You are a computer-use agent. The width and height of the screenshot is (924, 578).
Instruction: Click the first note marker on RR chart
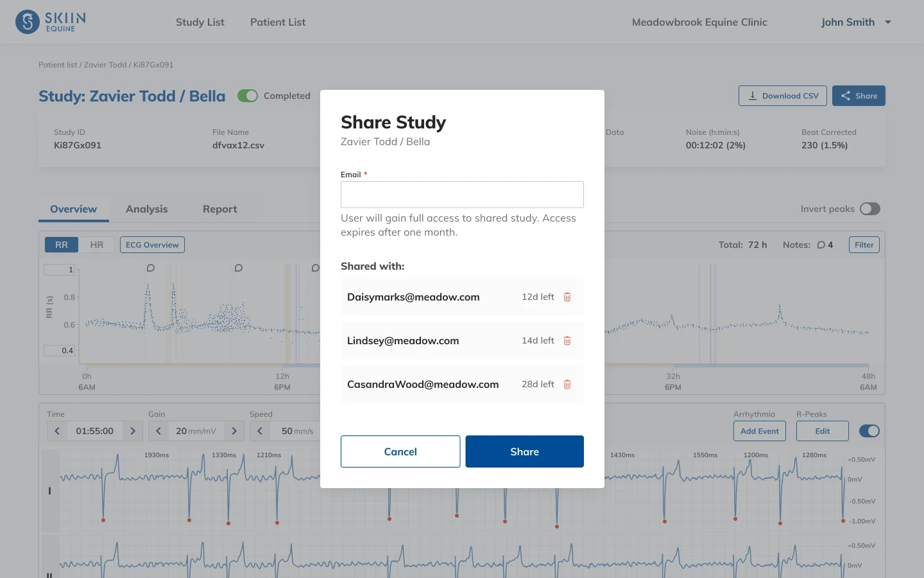click(151, 268)
